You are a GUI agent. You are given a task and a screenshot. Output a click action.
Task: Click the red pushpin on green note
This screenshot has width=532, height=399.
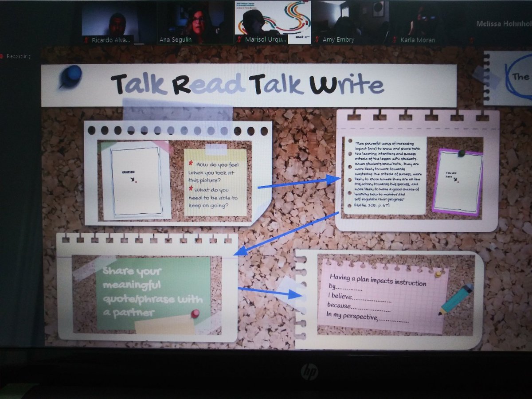pyautogui.click(x=195, y=314)
